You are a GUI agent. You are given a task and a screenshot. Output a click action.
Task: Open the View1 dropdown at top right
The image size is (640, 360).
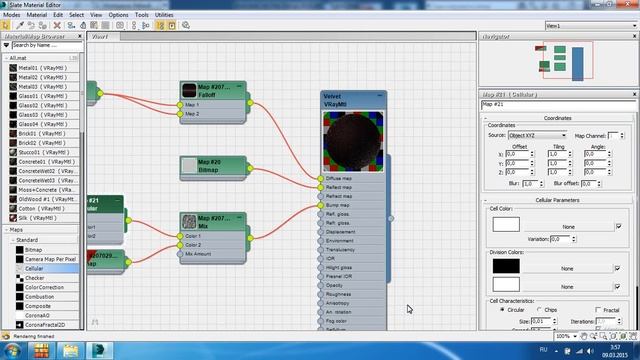point(591,26)
